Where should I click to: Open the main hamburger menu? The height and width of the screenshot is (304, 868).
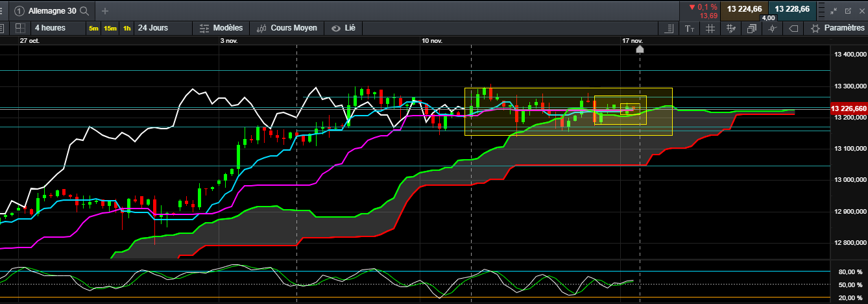(x=2, y=10)
